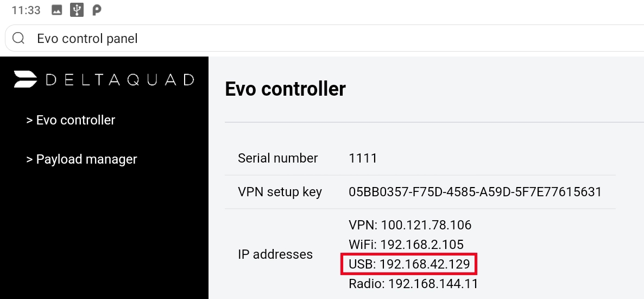The image size is (644, 299).
Task: Click the "Evo controller" page heading
Action: click(285, 89)
